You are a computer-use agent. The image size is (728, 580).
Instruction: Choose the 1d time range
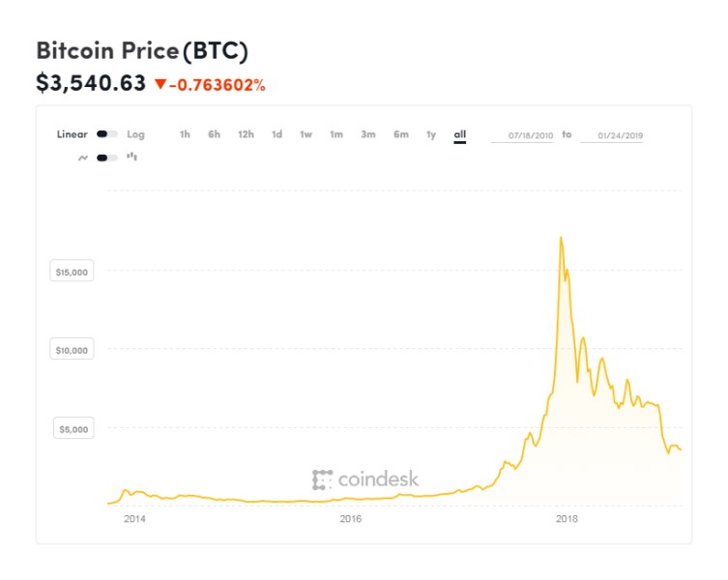tap(277, 134)
